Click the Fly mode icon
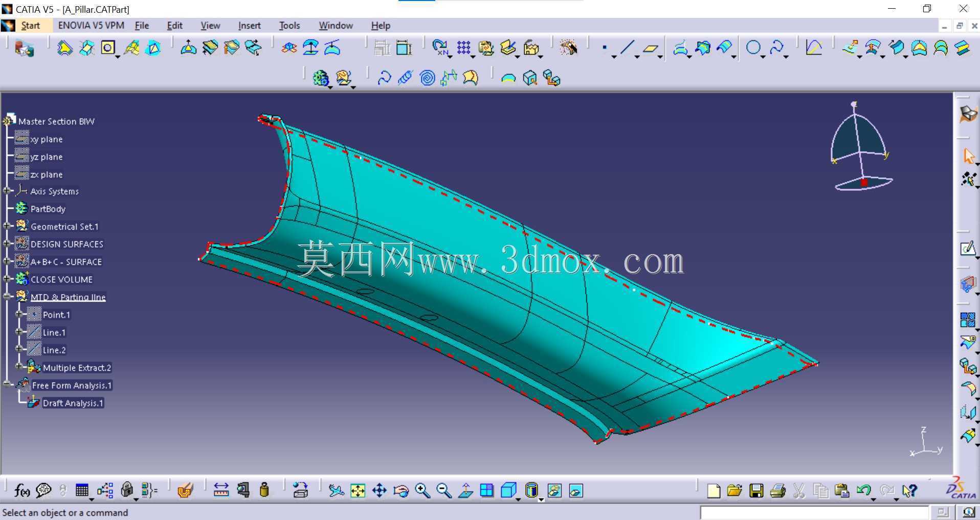Image resolution: width=980 pixels, height=520 pixels. pyautogui.click(x=336, y=491)
